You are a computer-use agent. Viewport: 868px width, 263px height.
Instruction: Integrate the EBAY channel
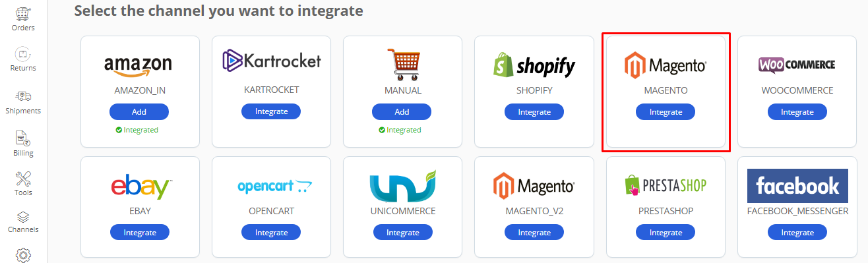pos(140,233)
